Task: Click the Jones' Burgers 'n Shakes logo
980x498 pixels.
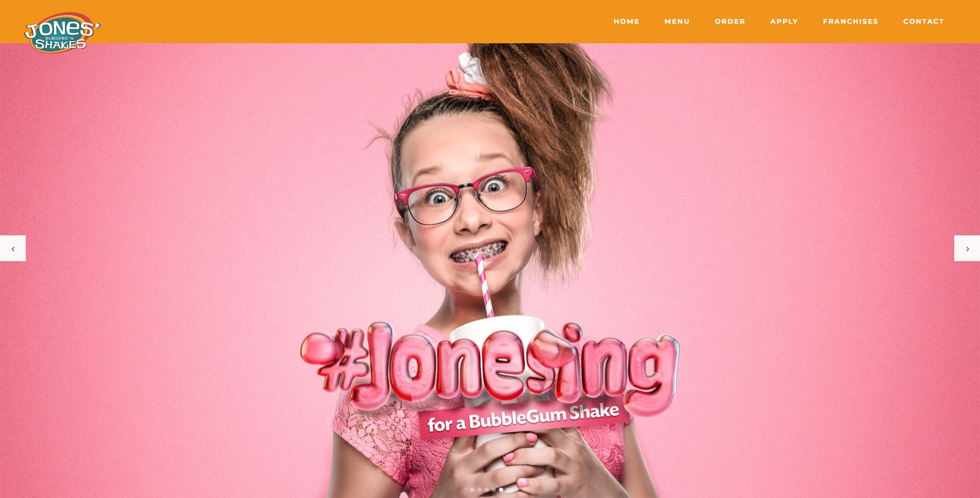Action: click(x=62, y=33)
